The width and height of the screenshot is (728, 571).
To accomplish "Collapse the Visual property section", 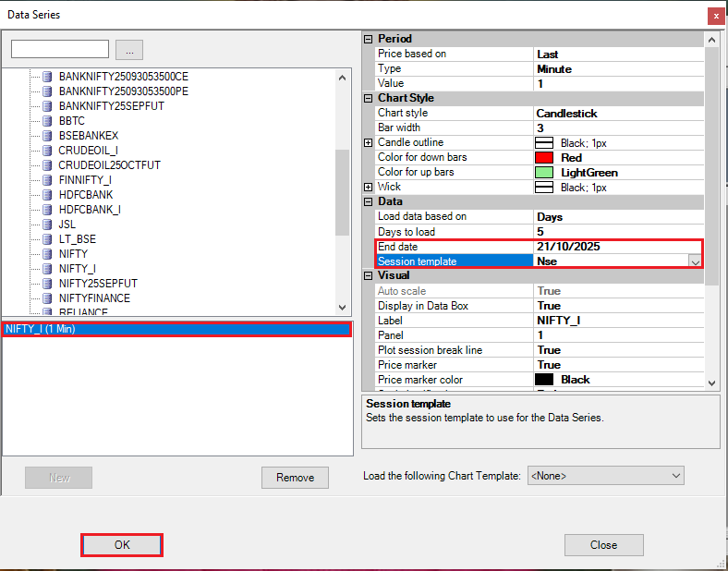I will click(369, 275).
